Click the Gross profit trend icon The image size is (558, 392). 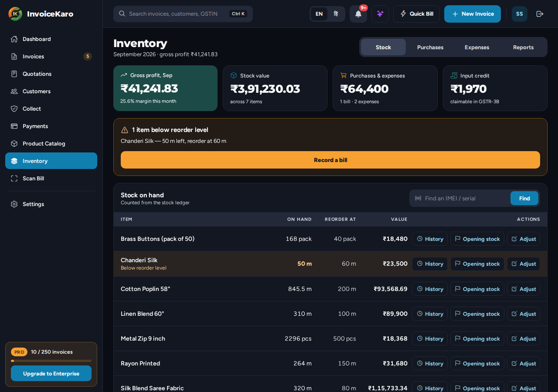124,75
